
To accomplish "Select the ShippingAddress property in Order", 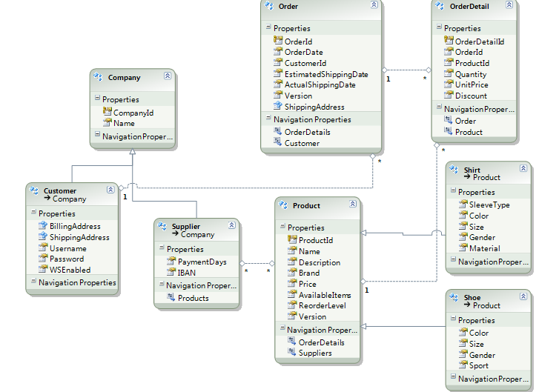I will 314,107.
